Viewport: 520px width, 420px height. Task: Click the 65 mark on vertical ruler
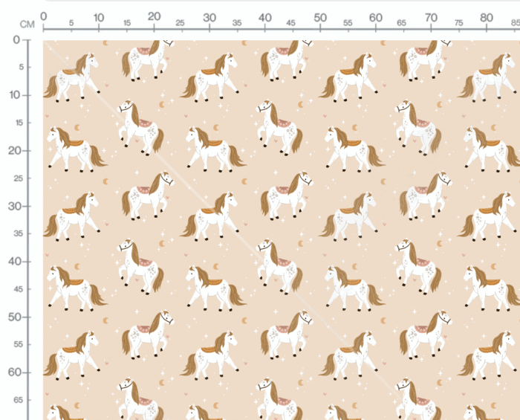tap(19, 400)
